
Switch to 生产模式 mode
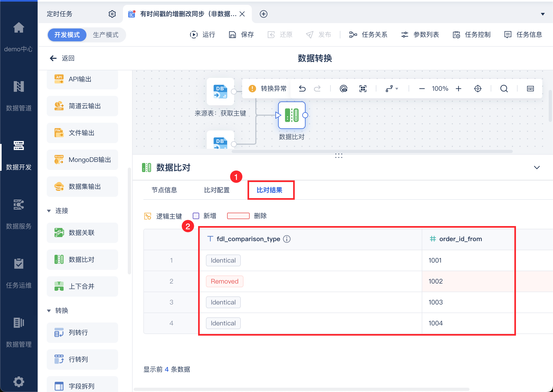click(105, 35)
